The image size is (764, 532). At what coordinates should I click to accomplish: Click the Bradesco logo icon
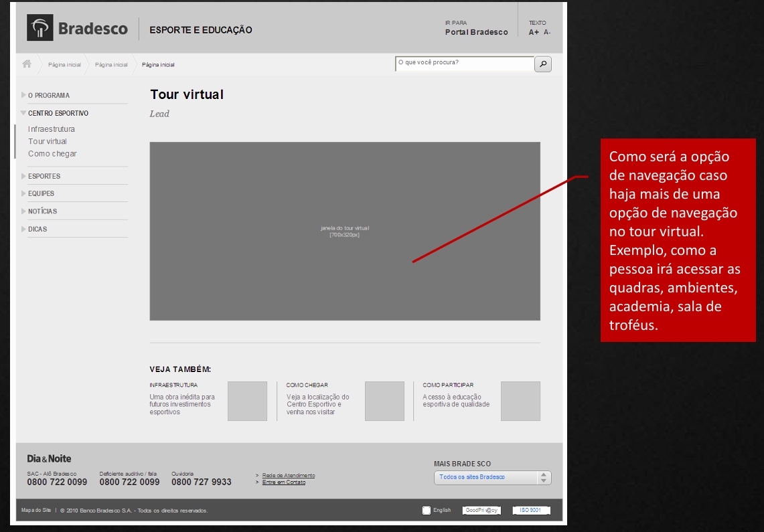click(x=40, y=27)
